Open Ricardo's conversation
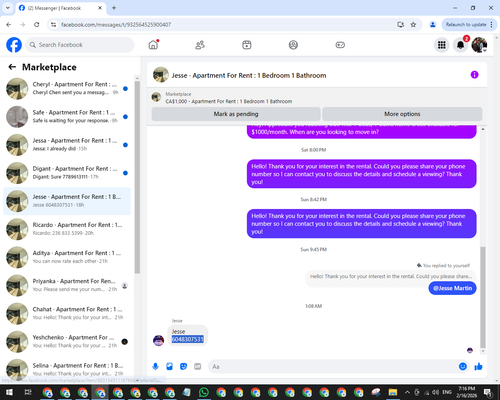The image size is (500, 400). 67,229
